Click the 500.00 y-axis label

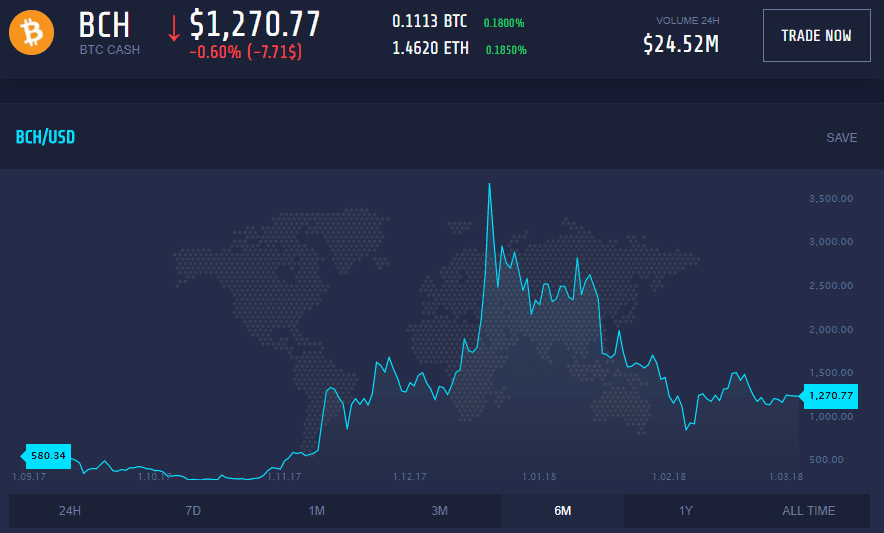pyautogui.click(x=826, y=460)
